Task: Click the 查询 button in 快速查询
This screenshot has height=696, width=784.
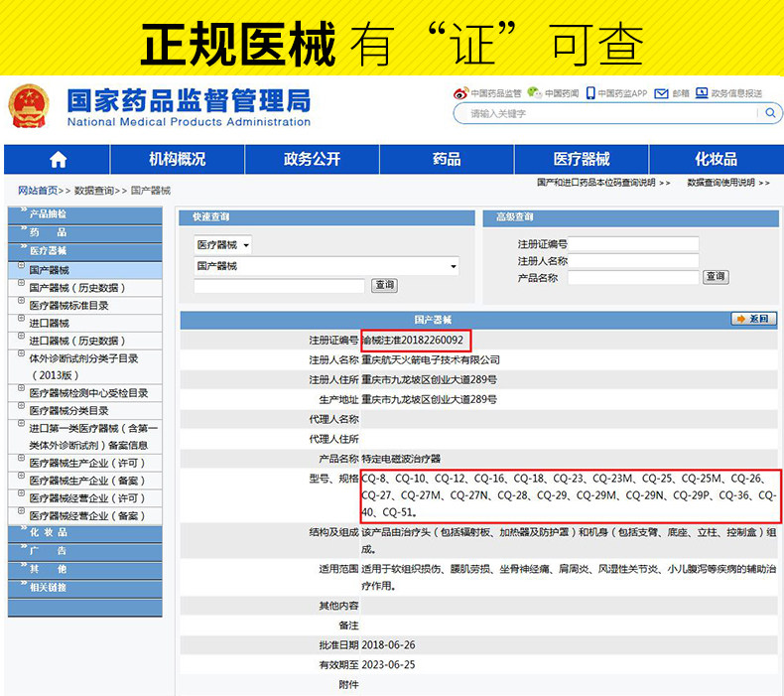Action: pos(384,285)
